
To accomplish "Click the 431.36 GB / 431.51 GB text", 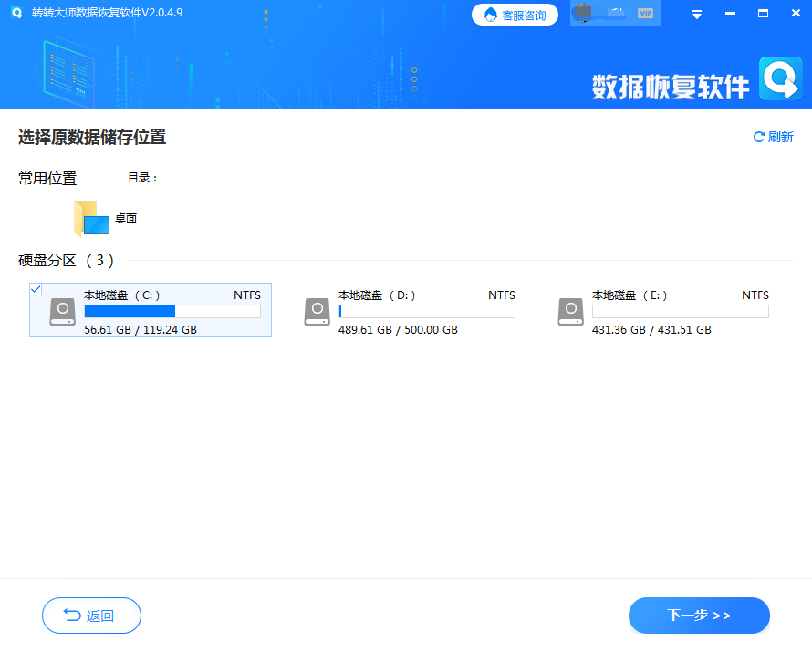I will point(651,329).
